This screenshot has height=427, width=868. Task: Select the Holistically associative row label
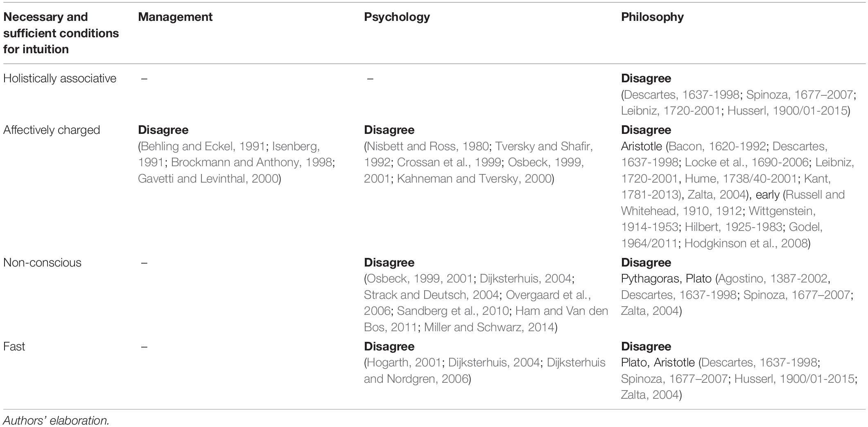point(60,78)
